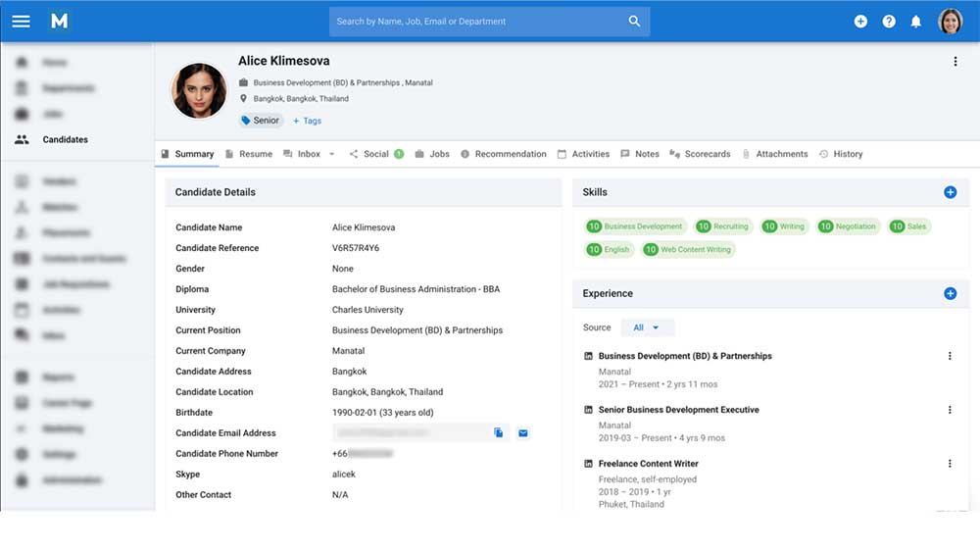Click the Skype value alicek
This screenshot has width=980, height=552.
coord(344,474)
